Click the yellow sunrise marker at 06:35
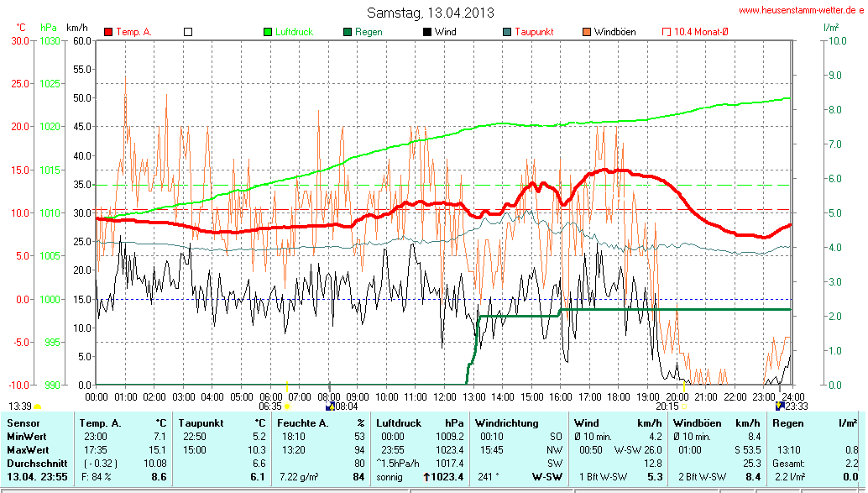 288,406
